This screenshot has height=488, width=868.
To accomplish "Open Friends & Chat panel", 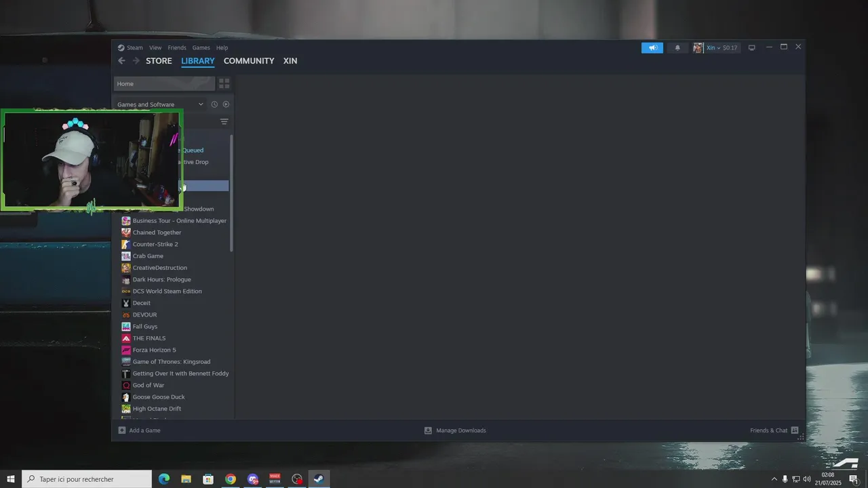I will point(774,430).
